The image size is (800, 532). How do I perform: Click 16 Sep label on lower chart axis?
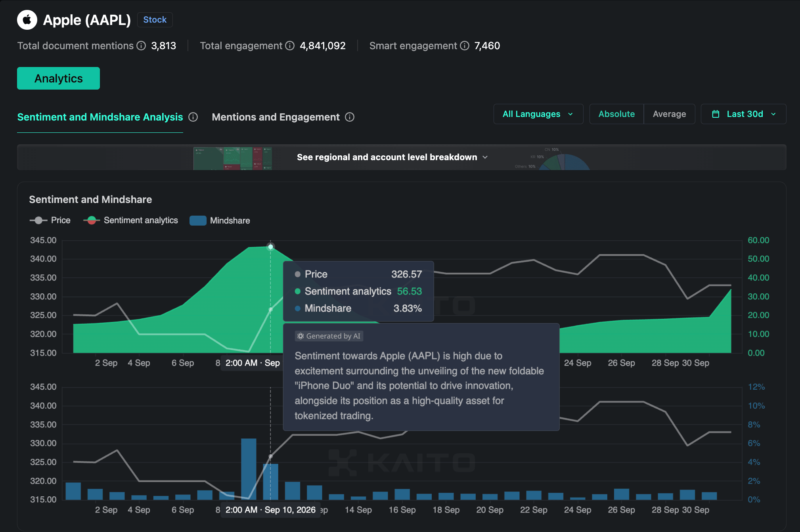coord(402,510)
